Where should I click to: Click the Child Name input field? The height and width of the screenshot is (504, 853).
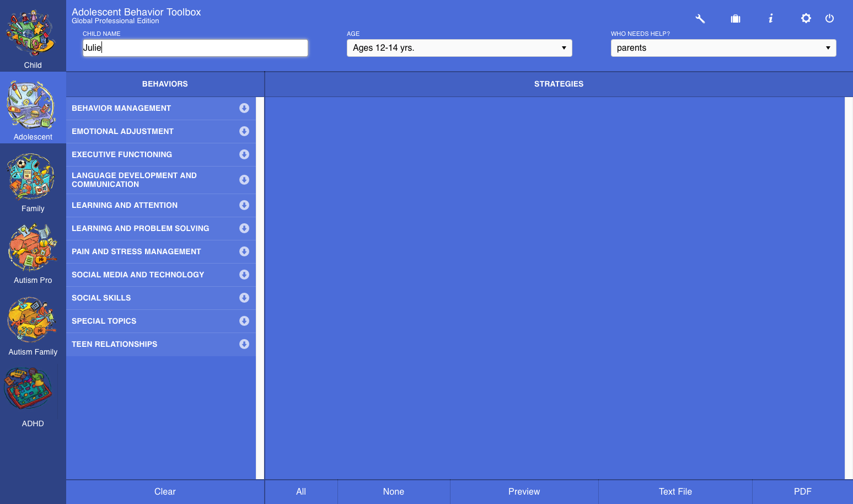click(195, 48)
